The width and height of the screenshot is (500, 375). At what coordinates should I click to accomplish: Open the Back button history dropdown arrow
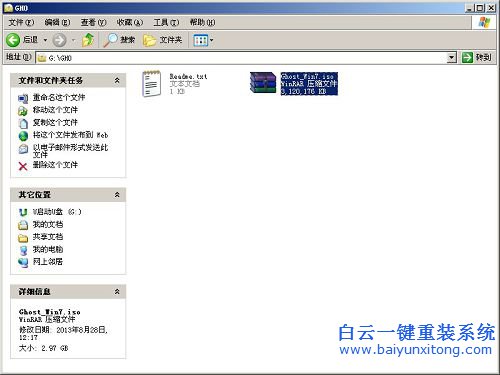[x=45, y=40]
